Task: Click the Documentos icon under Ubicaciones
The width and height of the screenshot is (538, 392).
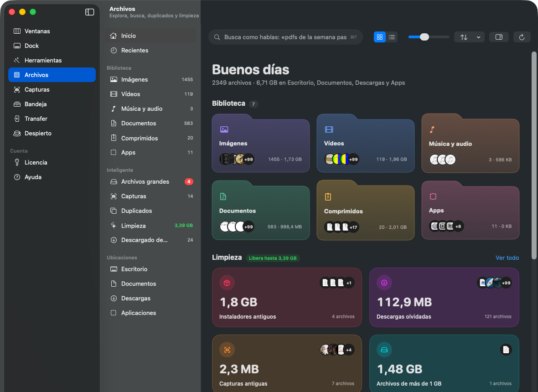Action: pos(114,284)
